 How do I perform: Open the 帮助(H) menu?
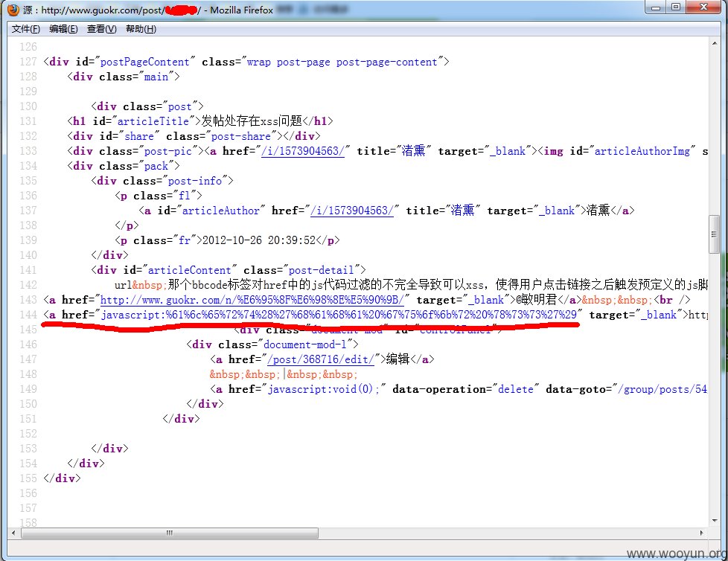tap(141, 29)
